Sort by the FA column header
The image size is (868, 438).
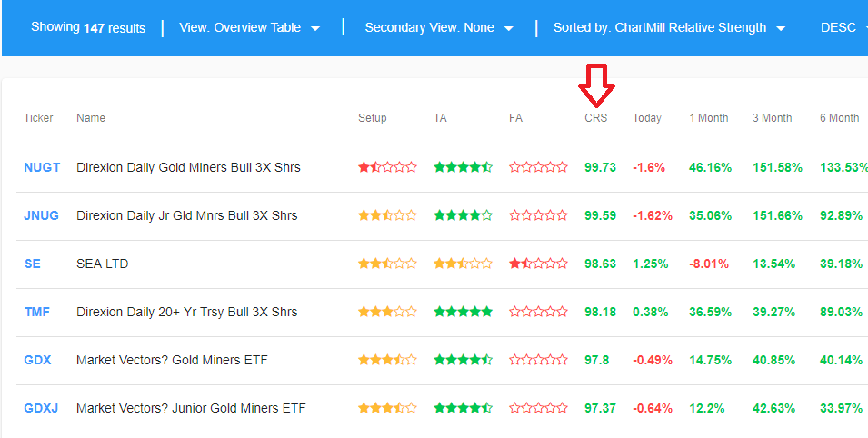(515, 118)
